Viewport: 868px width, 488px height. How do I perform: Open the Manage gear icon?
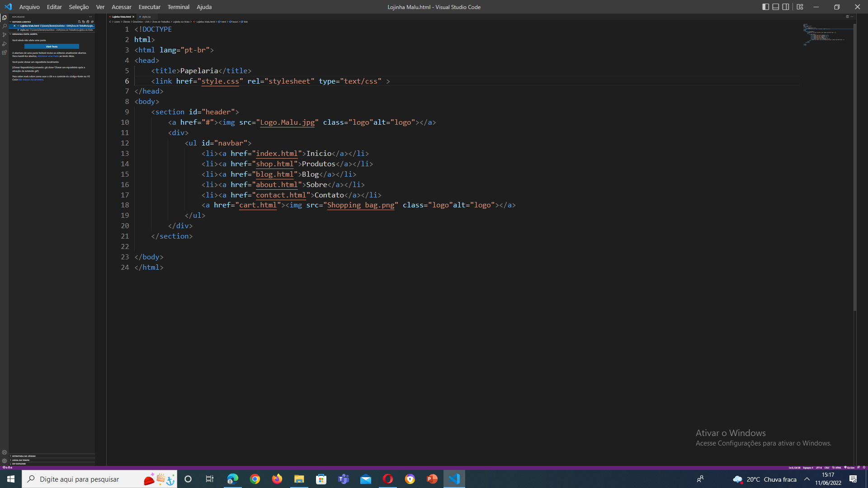[4, 461]
